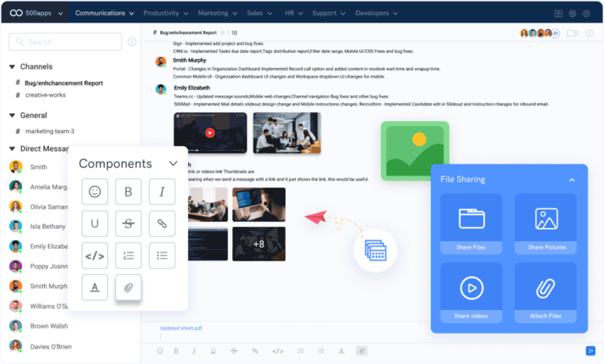
Task: Open the Marketing menu in top bar
Action: click(x=217, y=13)
